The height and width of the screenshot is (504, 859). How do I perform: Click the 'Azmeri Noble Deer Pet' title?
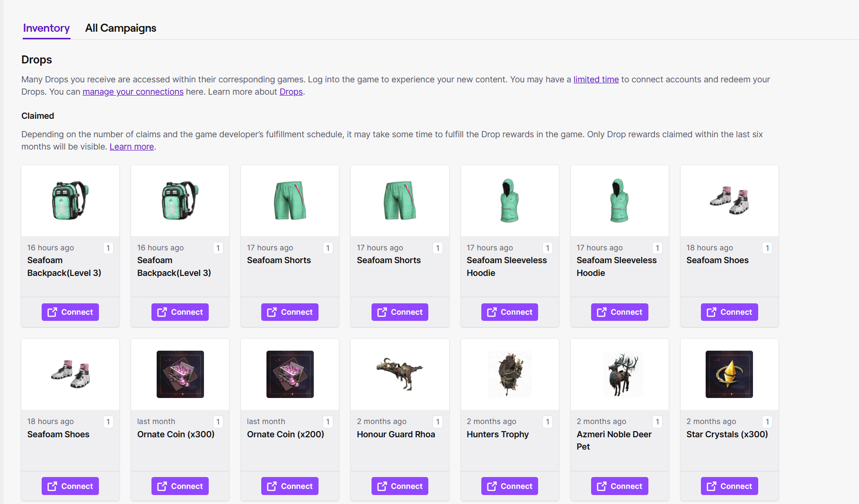(614, 441)
